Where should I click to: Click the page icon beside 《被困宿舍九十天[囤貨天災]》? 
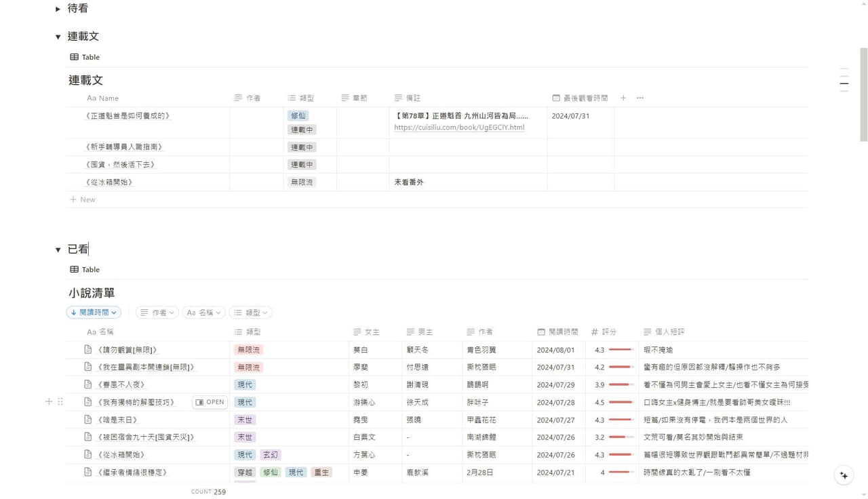point(87,437)
